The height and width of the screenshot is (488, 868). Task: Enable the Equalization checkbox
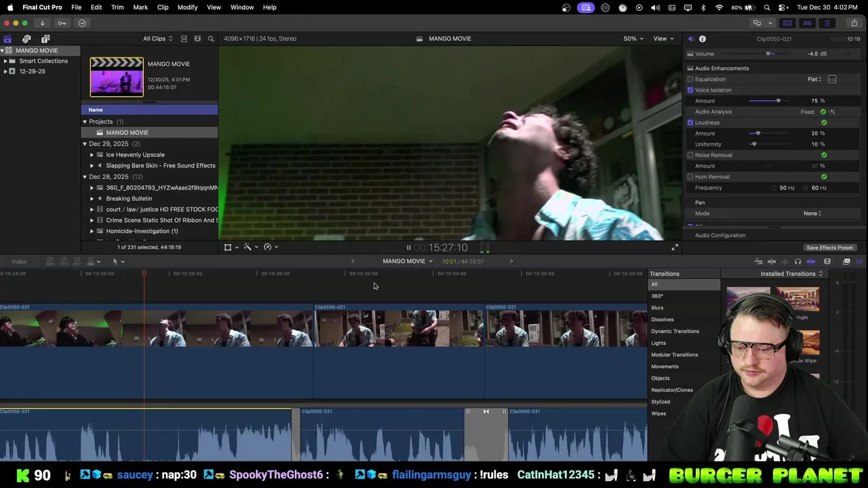click(690, 79)
